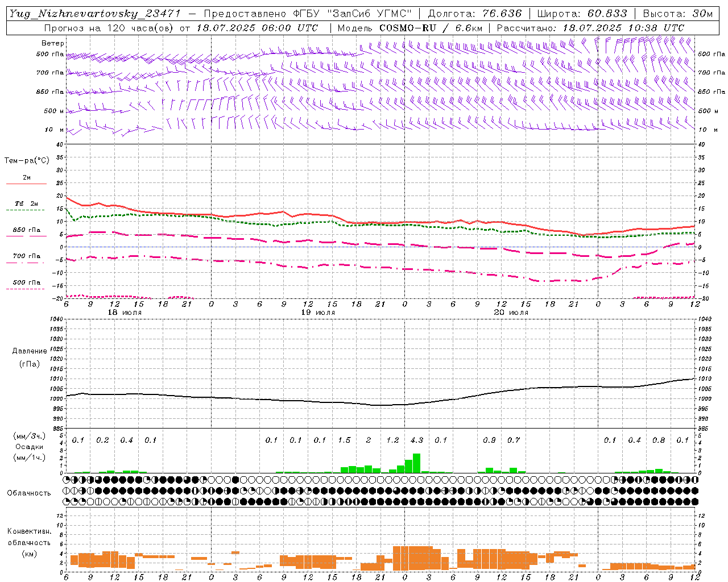Image resolution: width=728 pixels, height=582 pixels.
Task: Click the (мм/3ч.) precipitation units label
Action: tap(29, 436)
